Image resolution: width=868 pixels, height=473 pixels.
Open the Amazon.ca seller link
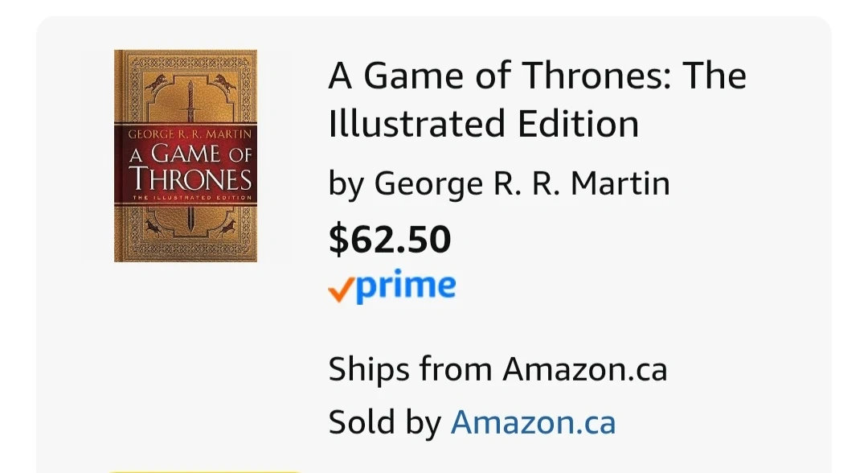pyautogui.click(x=533, y=422)
